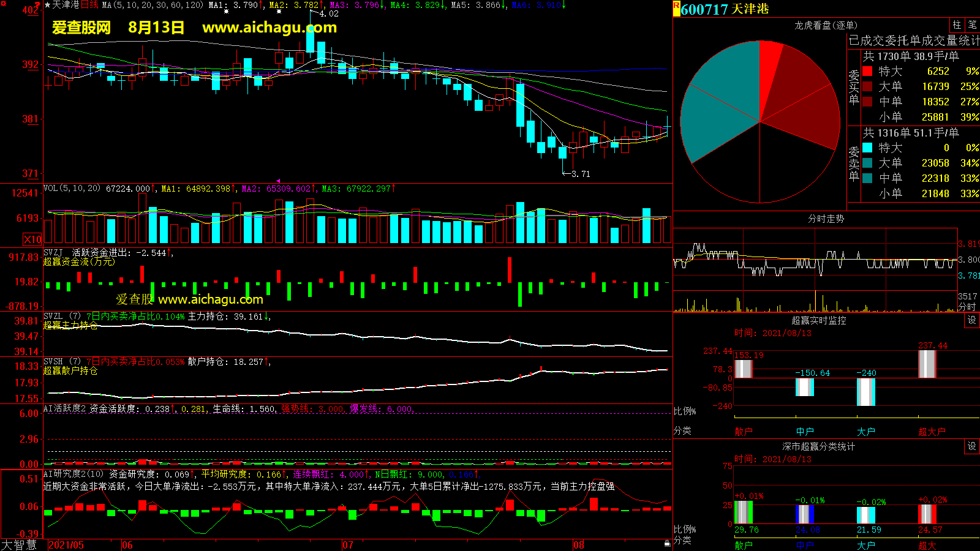This screenshot has width=980, height=551.
Task: Open 设 settings for 深市超赢分类统计 panel
Action: [971, 446]
